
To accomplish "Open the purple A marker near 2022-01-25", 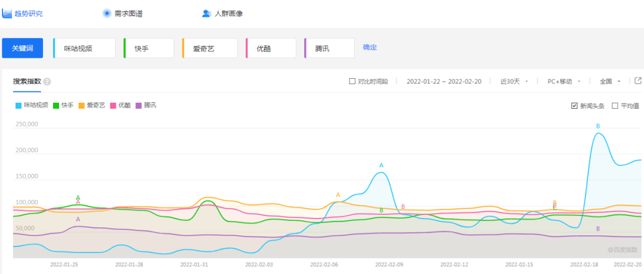I will (x=78, y=219).
